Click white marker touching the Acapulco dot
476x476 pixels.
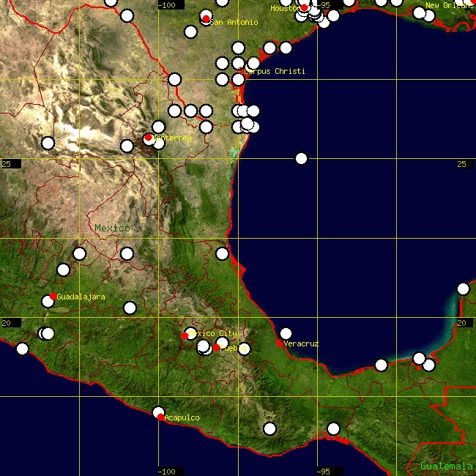(158, 412)
